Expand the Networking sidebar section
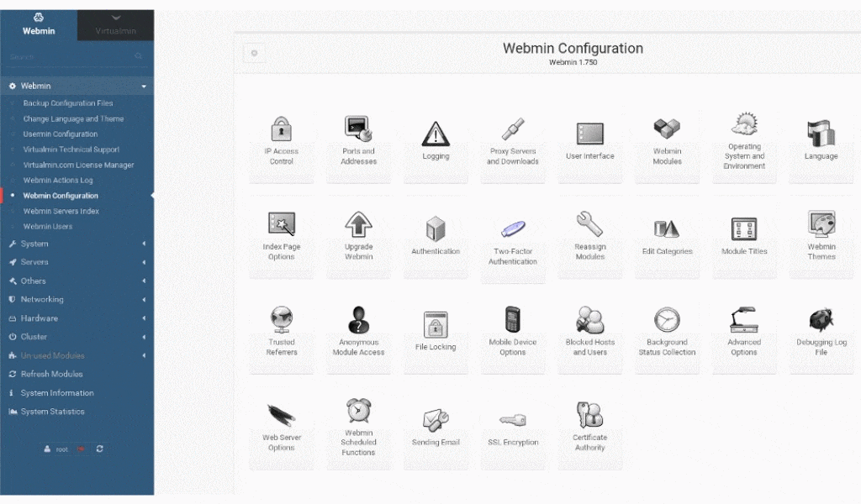 click(x=77, y=299)
